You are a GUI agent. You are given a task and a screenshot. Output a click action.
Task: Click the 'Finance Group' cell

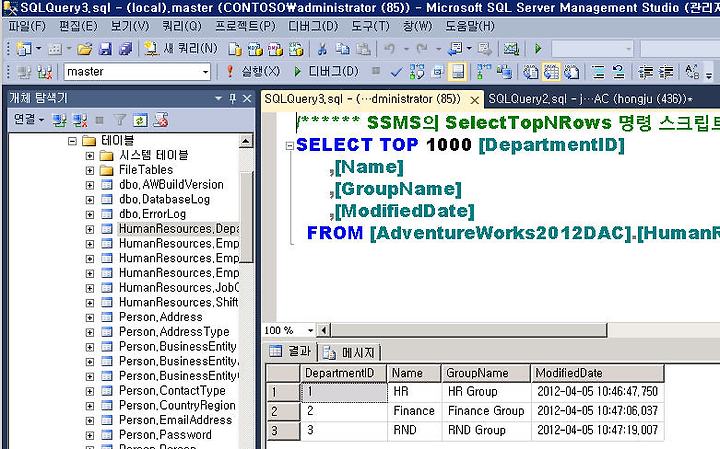pos(486,411)
